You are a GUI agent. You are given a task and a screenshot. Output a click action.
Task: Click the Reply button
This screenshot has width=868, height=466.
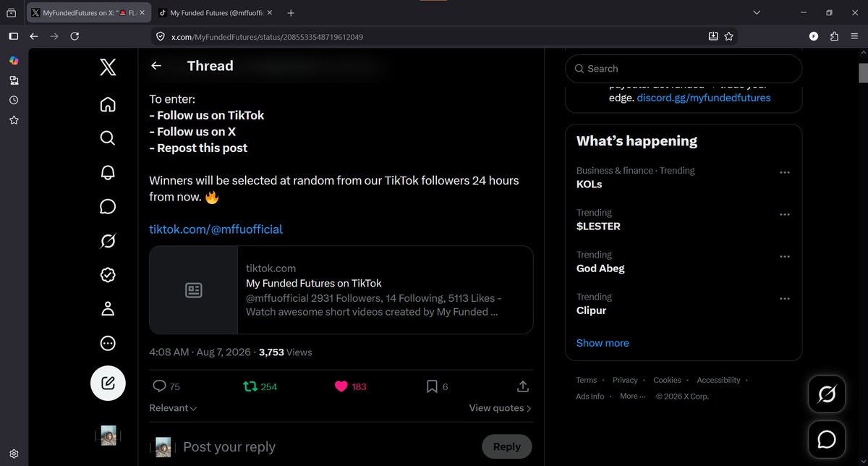506,446
